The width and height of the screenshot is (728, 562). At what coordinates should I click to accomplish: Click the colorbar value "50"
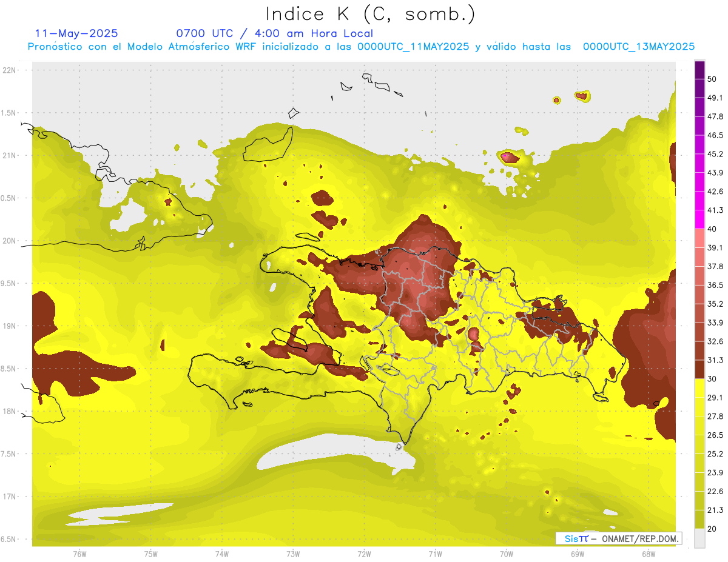[712, 79]
